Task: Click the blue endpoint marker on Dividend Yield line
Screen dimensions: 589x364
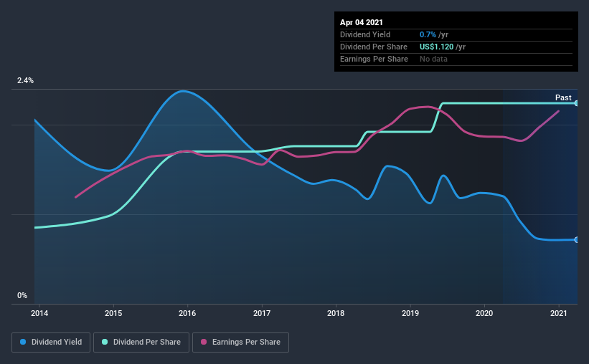Action: click(x=577, y=239)
